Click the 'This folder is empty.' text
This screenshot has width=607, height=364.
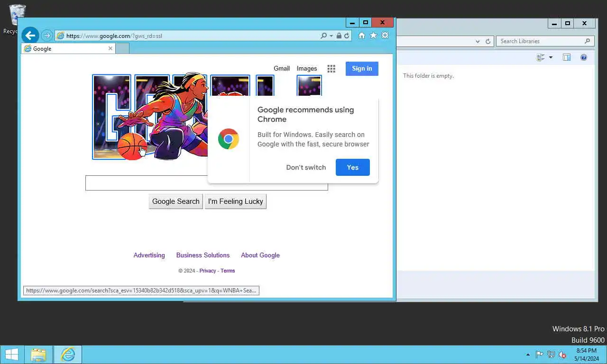point(428,76)
